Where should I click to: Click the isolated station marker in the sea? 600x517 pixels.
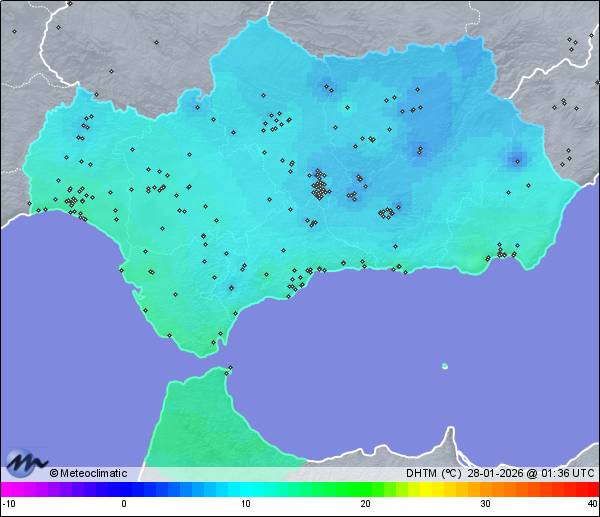click(444, 366)
